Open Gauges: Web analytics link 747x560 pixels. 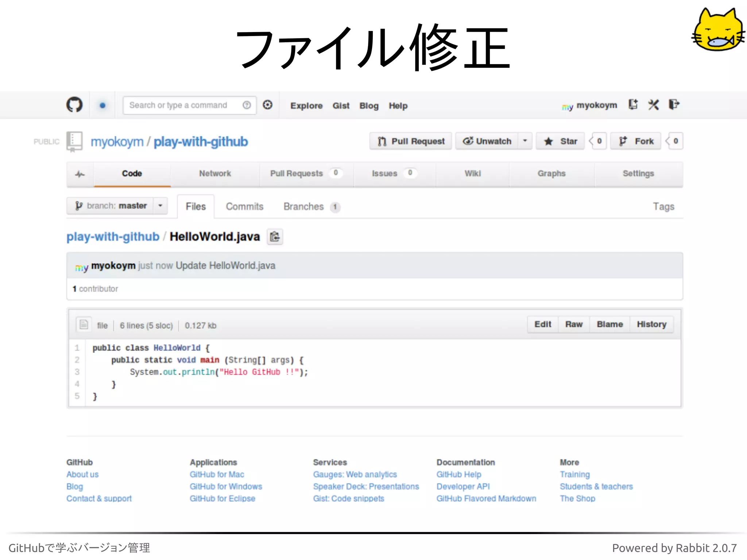355,474
